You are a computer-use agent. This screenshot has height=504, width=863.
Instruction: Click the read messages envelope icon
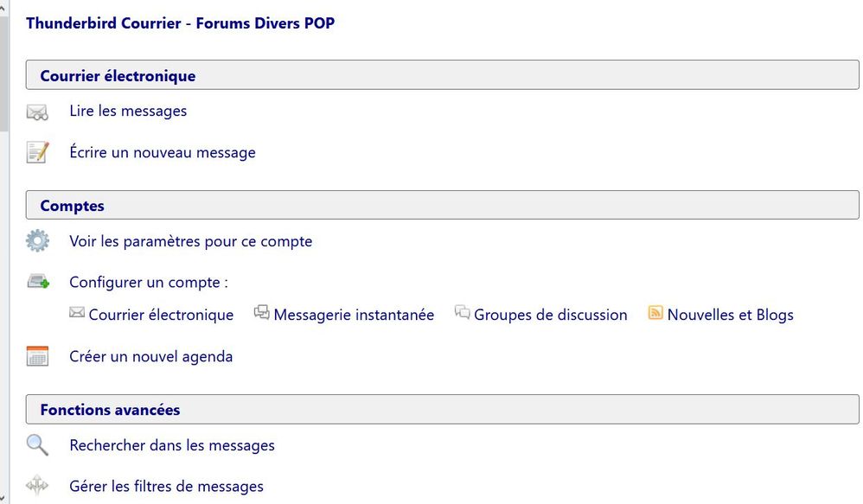(37, 112)
